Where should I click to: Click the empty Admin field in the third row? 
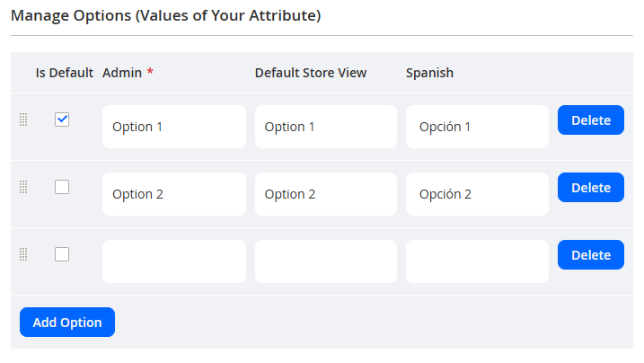[x=174, y=261]
